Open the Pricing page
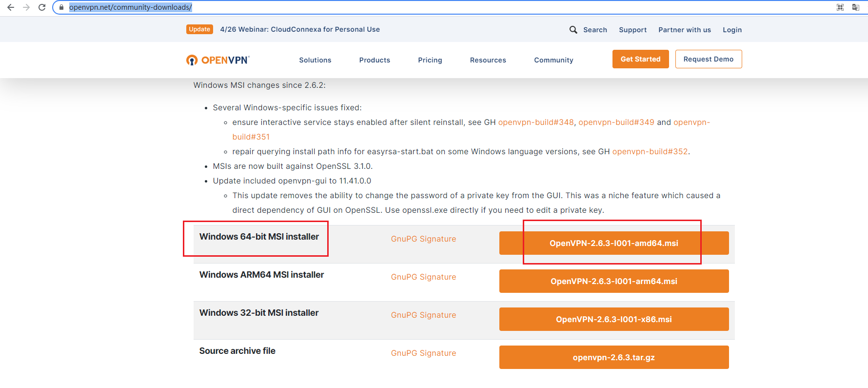Image resolution: width=868 pixels, height=388 pixels. 430,60
